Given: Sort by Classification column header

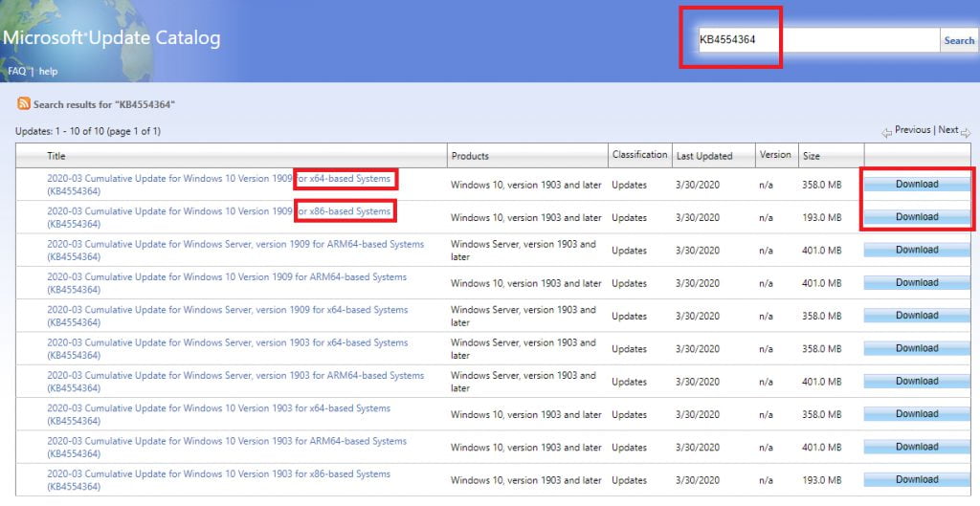Looking at the screenshot, I should coord(639,154).
